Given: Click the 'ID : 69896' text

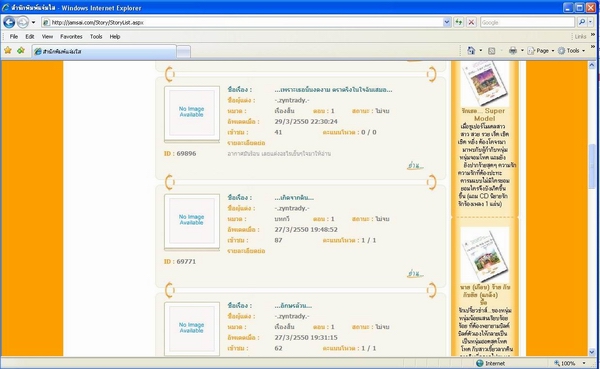Looking at the screenshot, I should click(180, 153).
